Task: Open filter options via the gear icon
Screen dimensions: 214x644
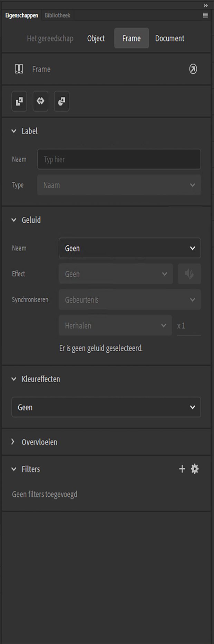Action: coord(195,469)
